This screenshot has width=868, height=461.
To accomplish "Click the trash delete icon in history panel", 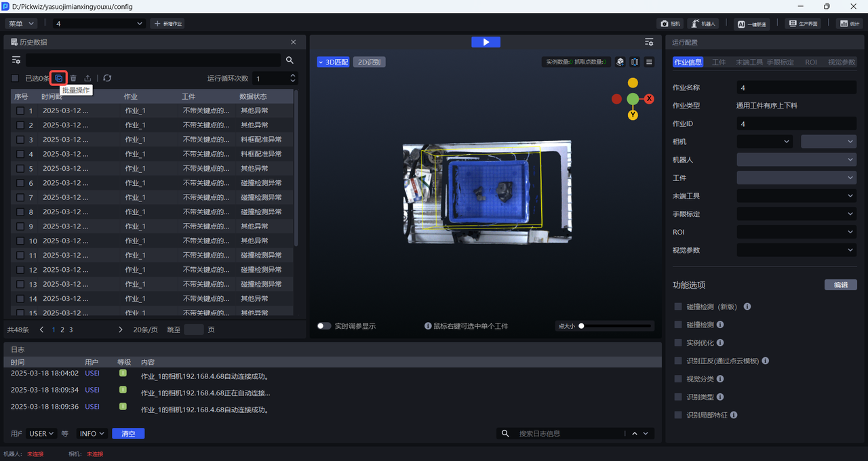I will (73, 79).
